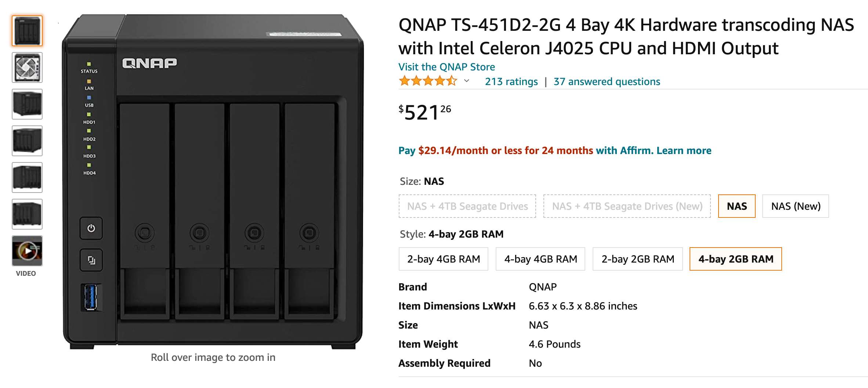Choose the NAS + 4TB Seagate Drives option
Image resolution: width=868 pixels, height=388 pixels.
[467, 206]
